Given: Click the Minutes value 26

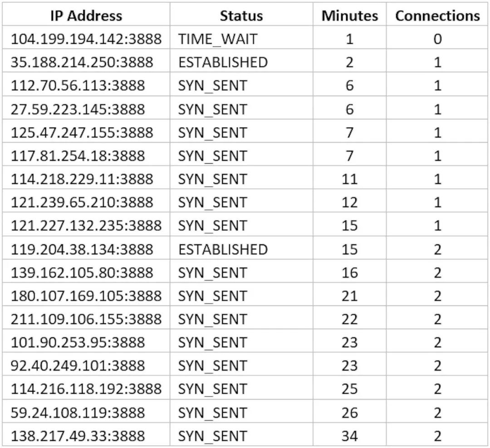Looking at the screenshot, I should coord(349,413).
